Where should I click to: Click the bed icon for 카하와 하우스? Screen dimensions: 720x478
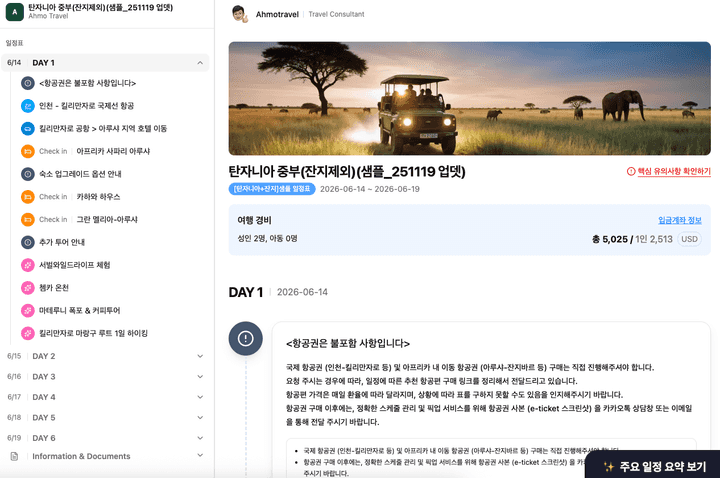(x=28, y=197)
